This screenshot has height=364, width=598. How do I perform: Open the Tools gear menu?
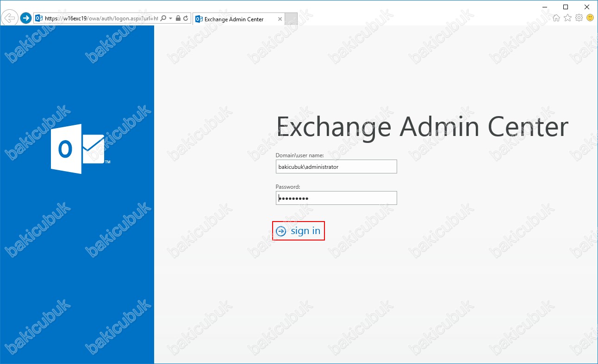pyautogui.click(x=579, y=18)
